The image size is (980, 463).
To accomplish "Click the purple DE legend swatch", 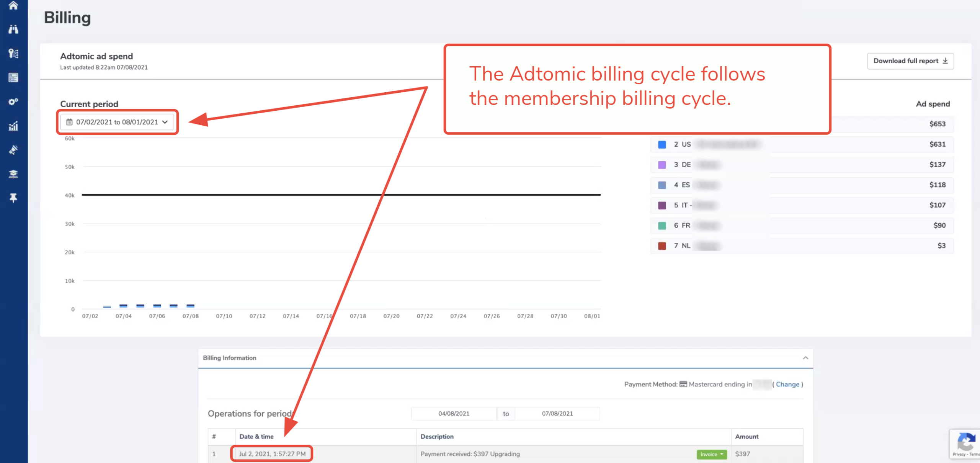I will click(x=662, y=165).
